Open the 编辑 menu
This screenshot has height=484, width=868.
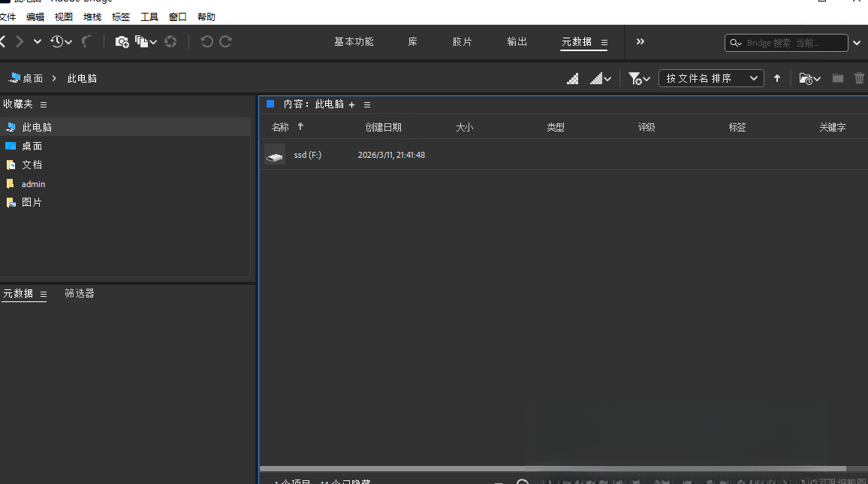(35, 17)
